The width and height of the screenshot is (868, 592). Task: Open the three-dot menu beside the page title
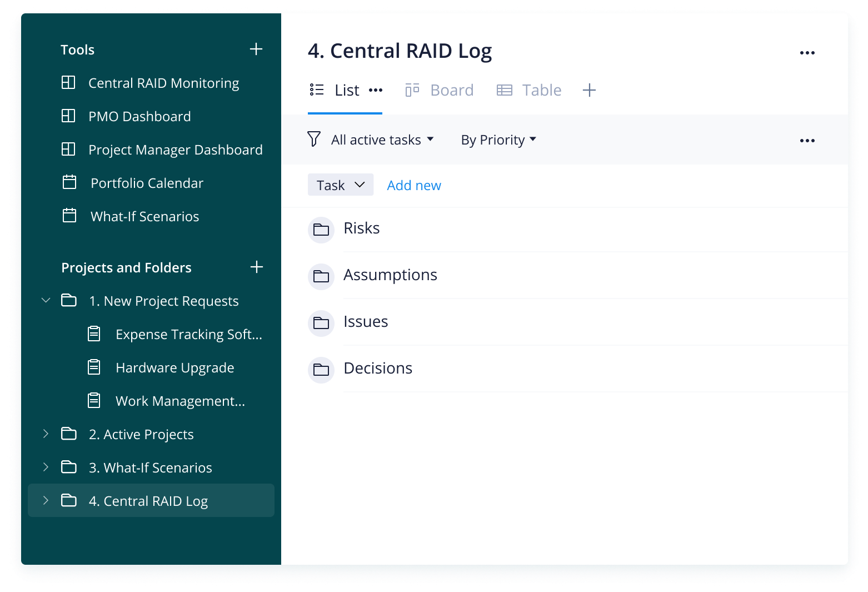[807, 53]
